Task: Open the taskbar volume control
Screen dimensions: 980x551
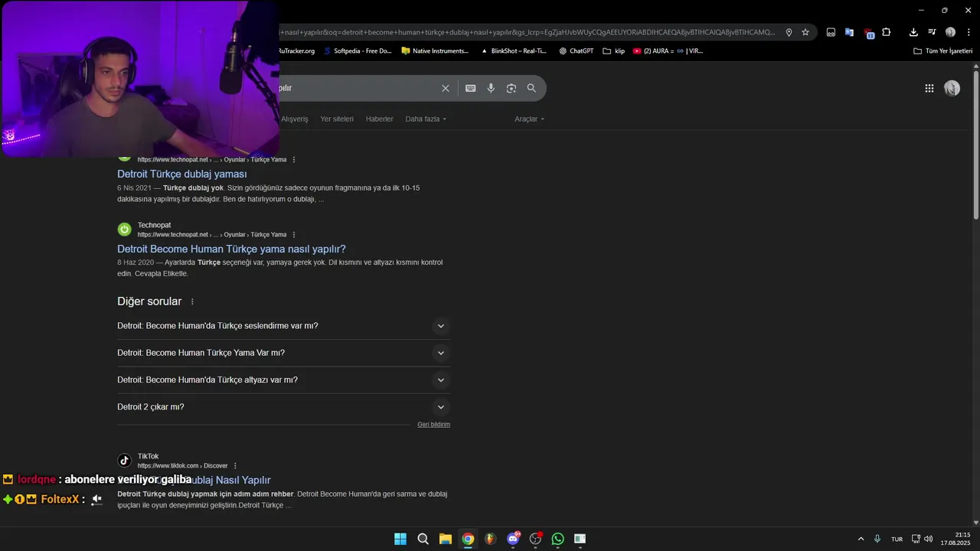Action: click(929, 539)
